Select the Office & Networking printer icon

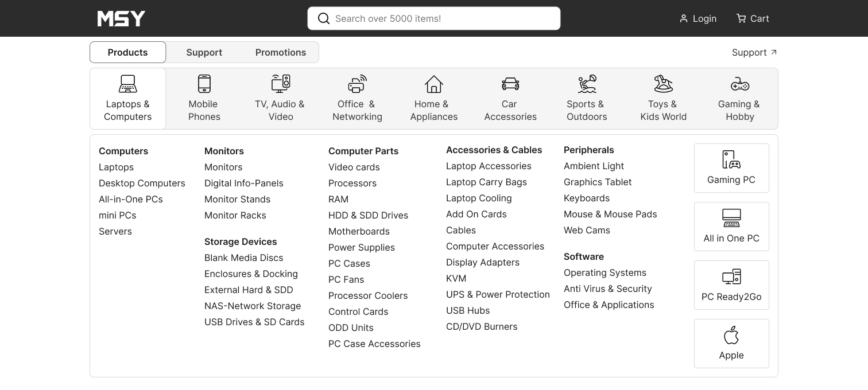click(357, 84)
